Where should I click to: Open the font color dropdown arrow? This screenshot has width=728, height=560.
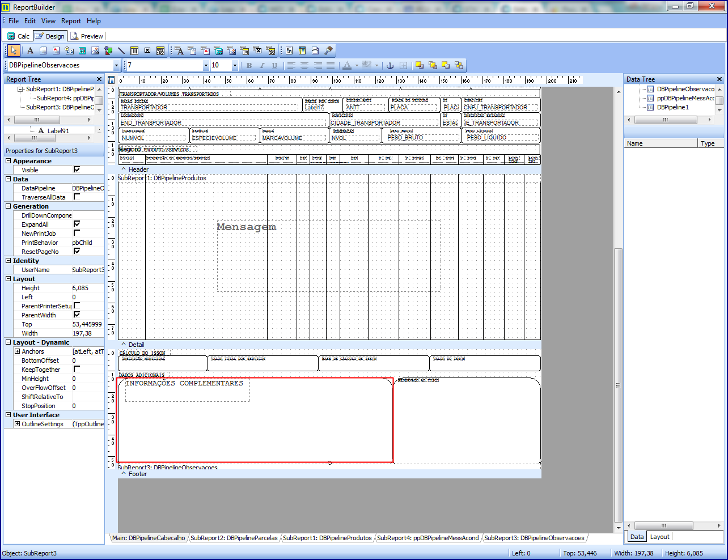click(357, 65)
